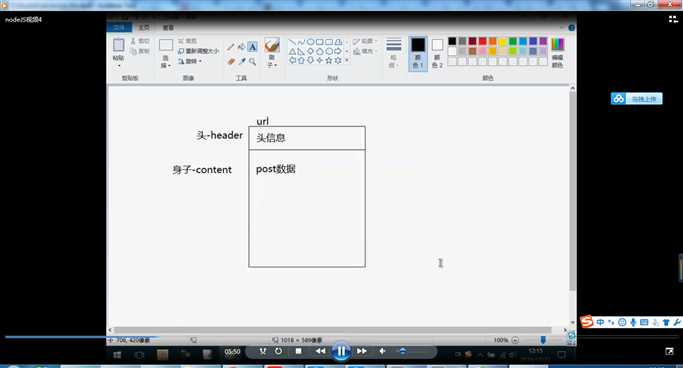The height and width of the screenshot is (368, 683).
Task: Open the shape Outline dropdown
Action: point(365,41)
